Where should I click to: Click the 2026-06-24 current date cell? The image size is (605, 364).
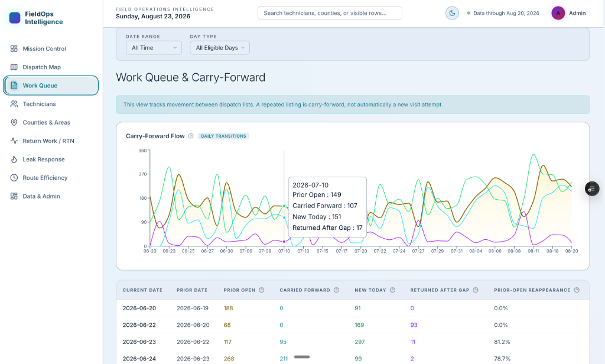pos(139,359)
